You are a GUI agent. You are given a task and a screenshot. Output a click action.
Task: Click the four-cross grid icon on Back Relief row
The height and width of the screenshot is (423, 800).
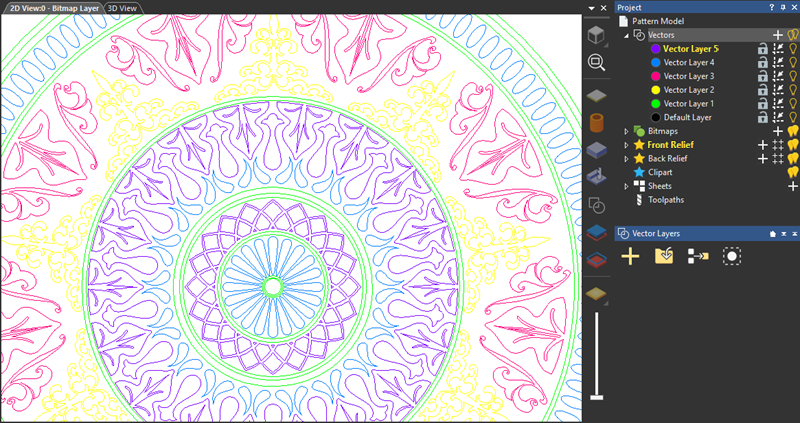pyautogui.click(x=778, y=159)
